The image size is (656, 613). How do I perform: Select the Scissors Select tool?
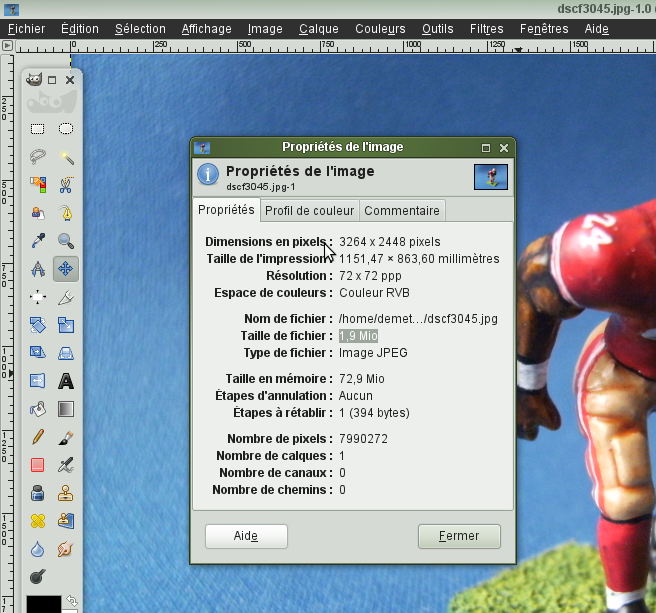click(x=66, y=185)
